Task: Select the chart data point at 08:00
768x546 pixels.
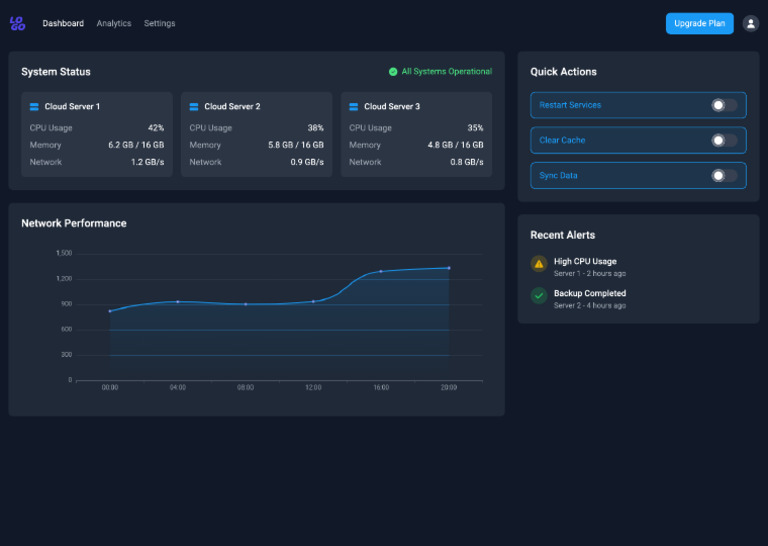Action: (x=245, y=304)
